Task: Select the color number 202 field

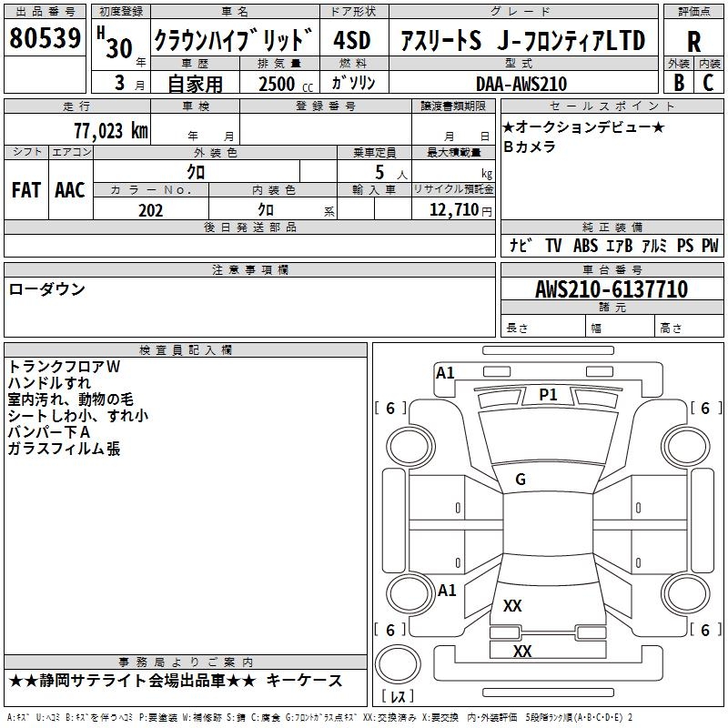Action: pyautogui.click(x=150, y=210)
